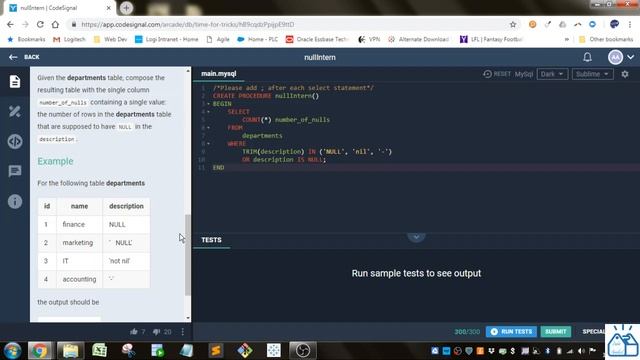
Task: Click the description scroll up arrow
Action: [188, 71]
